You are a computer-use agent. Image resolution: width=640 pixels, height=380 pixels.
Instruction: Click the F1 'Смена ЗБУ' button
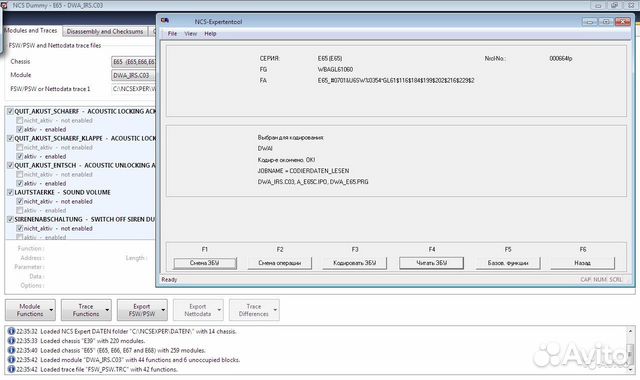tap(204, 263)
